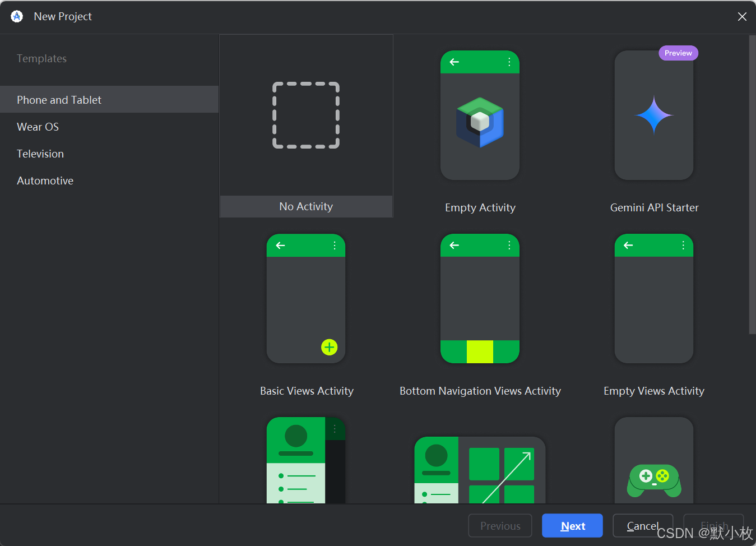
Task: Click the Gemini API Starter label
Action: pos(654,207)
